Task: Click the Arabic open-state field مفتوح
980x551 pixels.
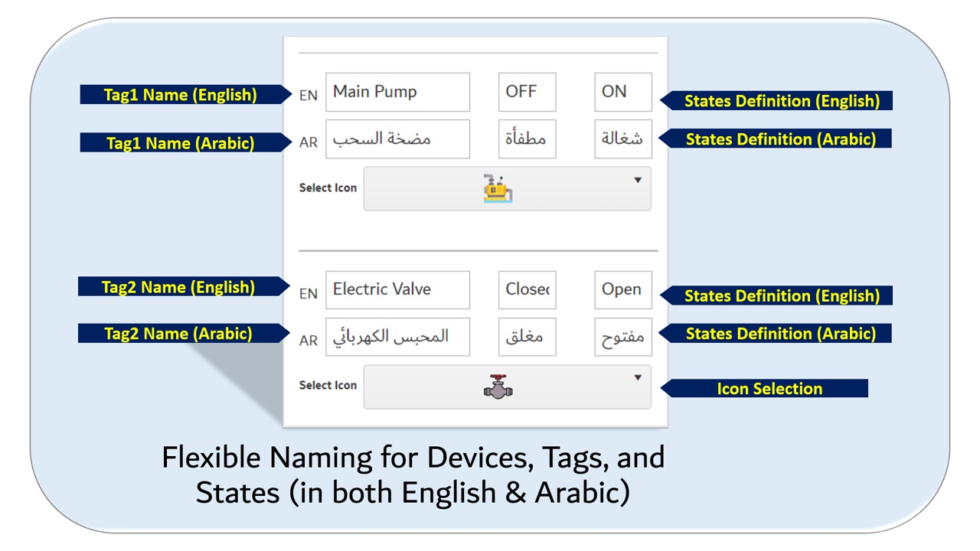Action: [622, 337]
